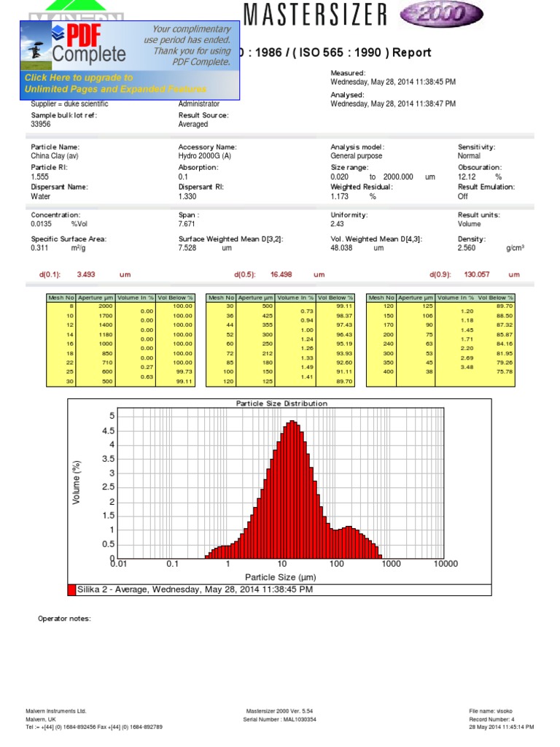
Task: Click the Mastersizer 2000 purple oval logo
Action: point(441,13)
